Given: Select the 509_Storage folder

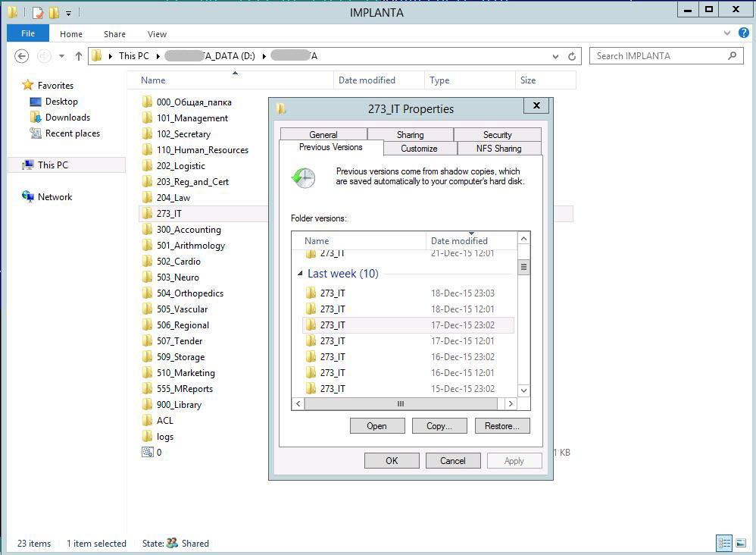Looking at the screenshot, I should 180,357.
